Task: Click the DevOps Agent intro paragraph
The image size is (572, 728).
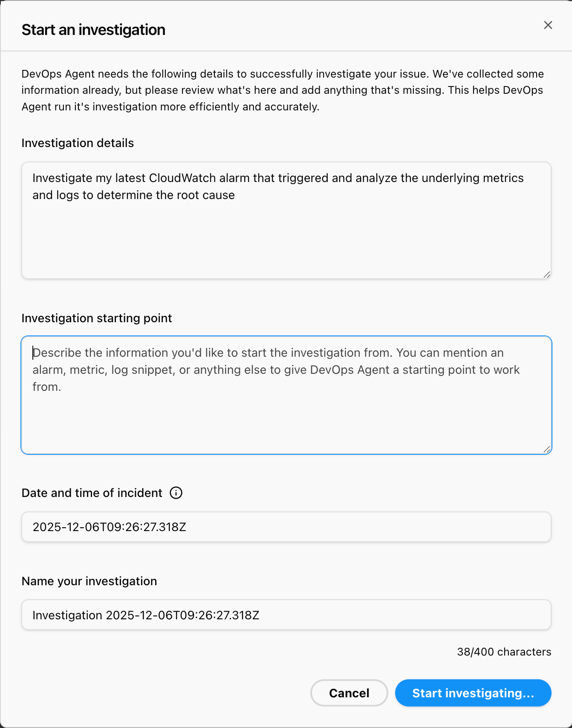Action: click(282, 90)
